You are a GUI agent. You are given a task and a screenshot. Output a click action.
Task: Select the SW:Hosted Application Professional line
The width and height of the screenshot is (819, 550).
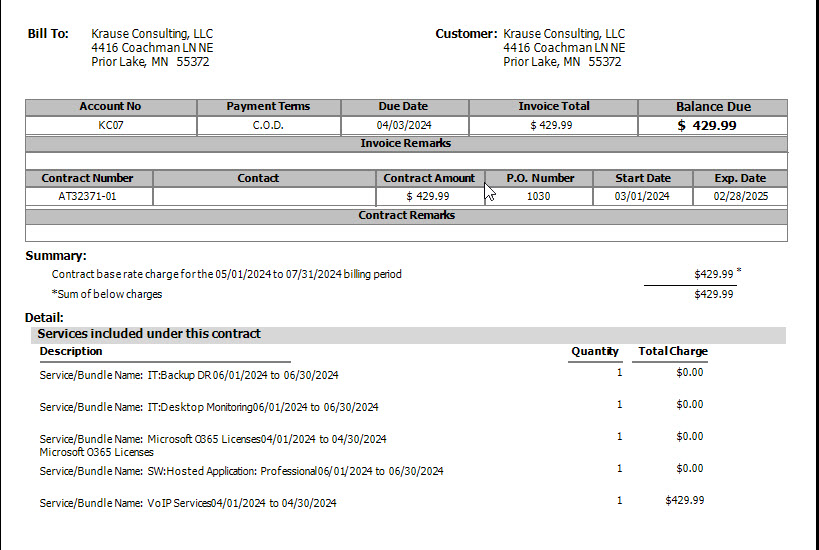tap(241, 471)
